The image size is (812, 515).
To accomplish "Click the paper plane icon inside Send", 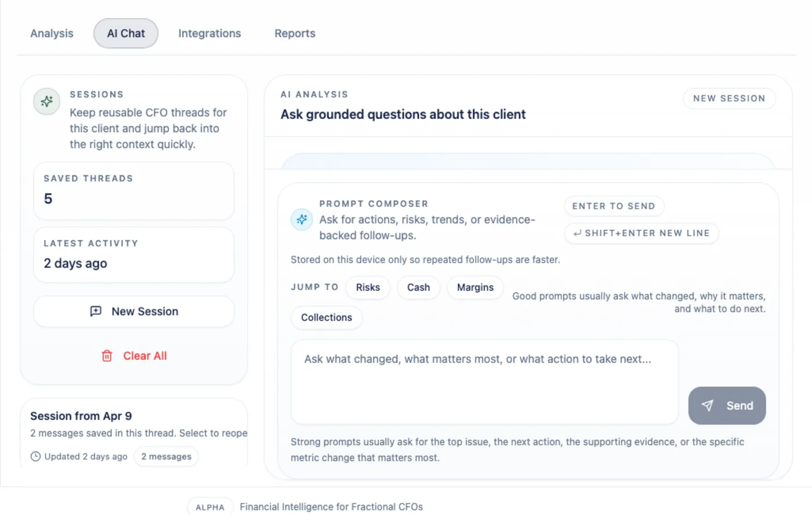I will [708, 405].
